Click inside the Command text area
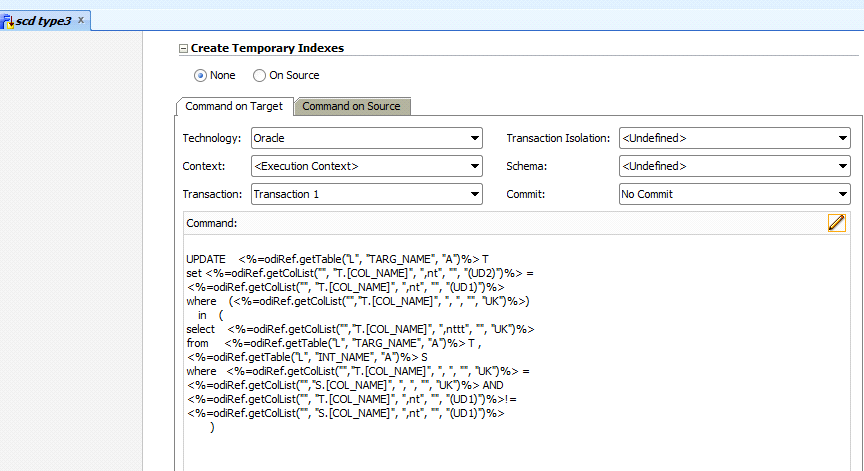This screenshot has width=864, height=471. (x=516, y=353)
